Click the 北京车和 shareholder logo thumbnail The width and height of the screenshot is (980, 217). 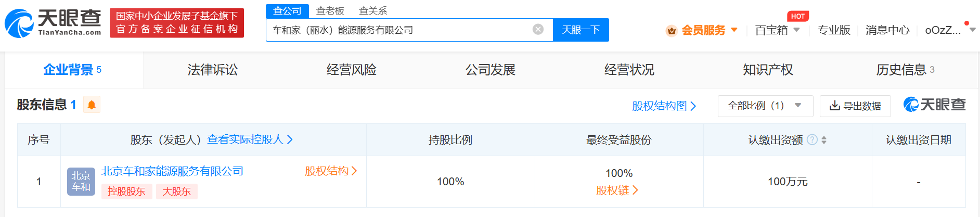[x=81, y=181]
